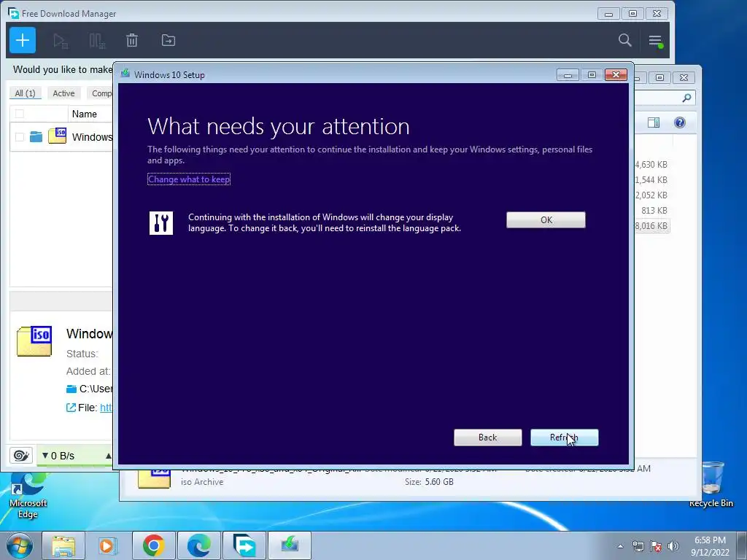Image resolution: width=747 pixels, height=560 pixels.
Task: Show hidden system tray icons arrow
Action: click(x=620, y=546)
